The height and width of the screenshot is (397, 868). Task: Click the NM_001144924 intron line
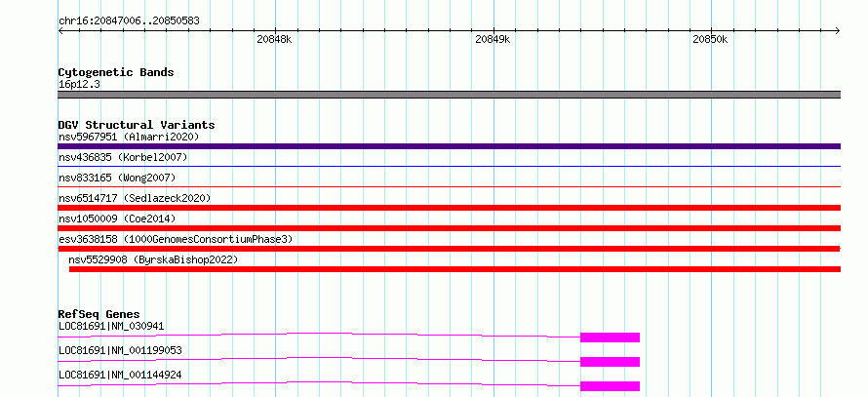(319, 382)
